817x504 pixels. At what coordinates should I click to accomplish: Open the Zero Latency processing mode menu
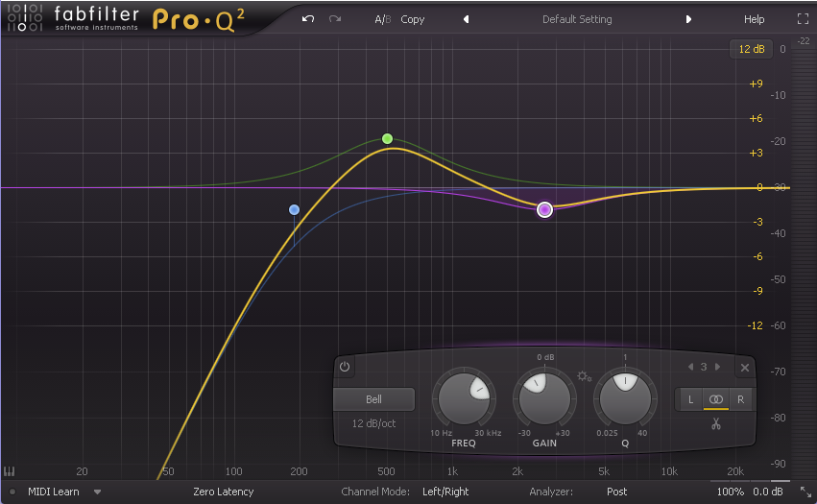pos(223,492)
